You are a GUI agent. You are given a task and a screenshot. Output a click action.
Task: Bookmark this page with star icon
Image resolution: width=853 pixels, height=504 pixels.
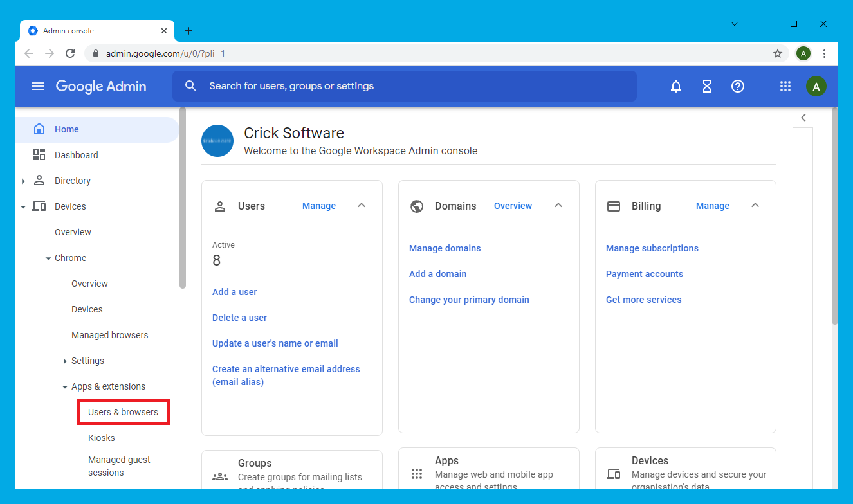pyautogui.click(x=778, y=53)
